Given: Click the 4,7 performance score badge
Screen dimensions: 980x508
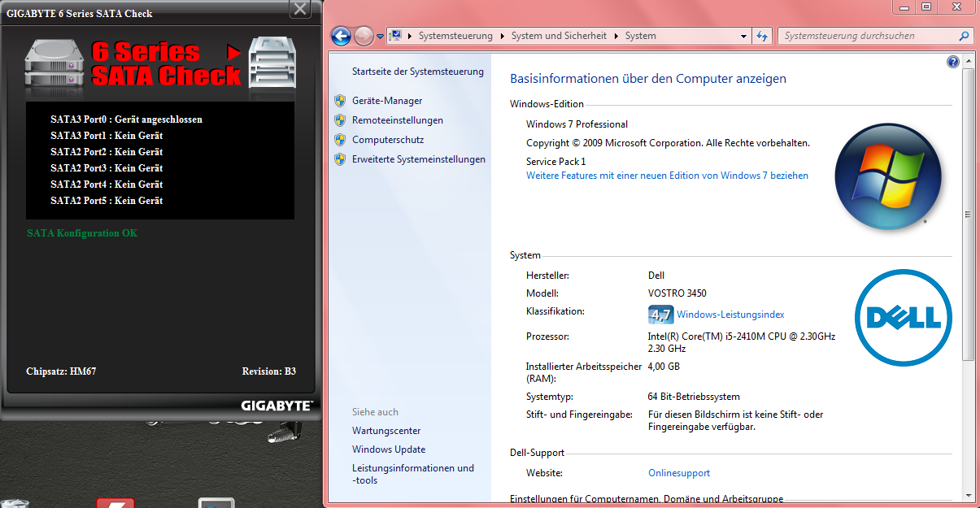Looking at the screenshot, I should [660, 315].
